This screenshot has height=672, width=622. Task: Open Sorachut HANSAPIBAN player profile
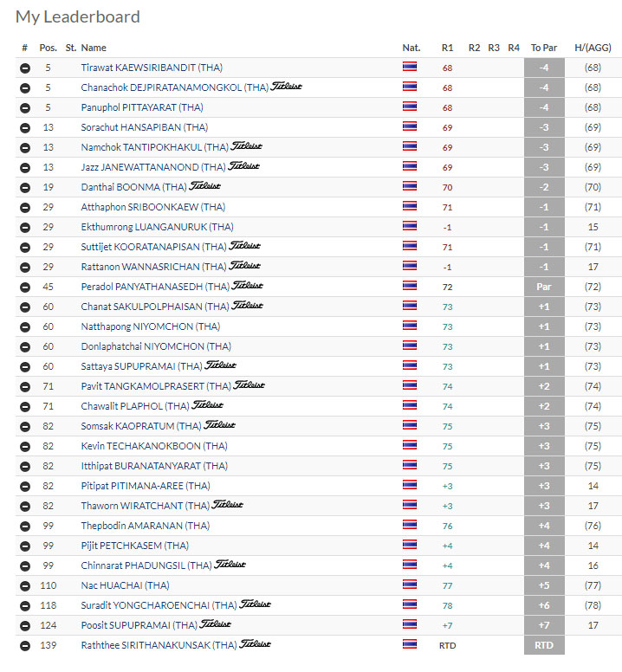point(145,127)
